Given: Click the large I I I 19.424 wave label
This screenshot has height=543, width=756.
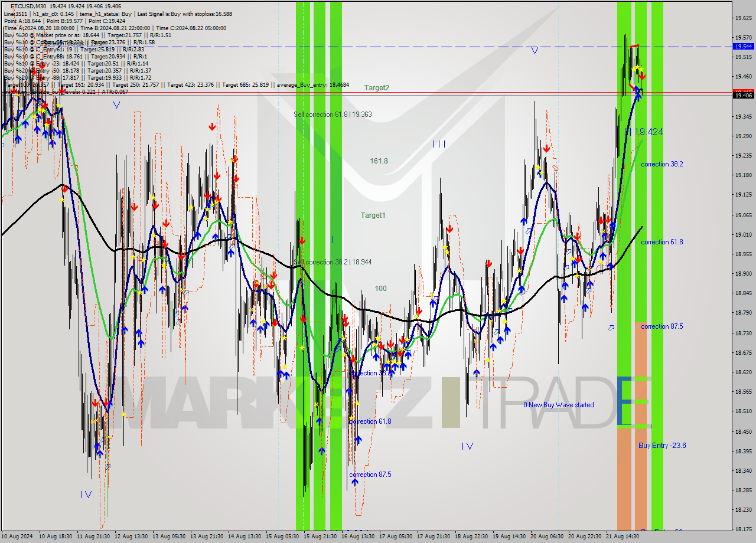Looking at the screenshot, I should tap(644, 132).
